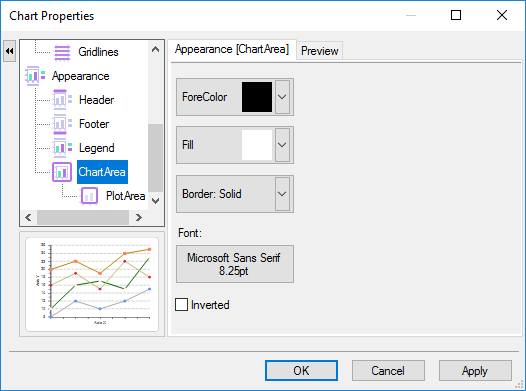This screenshot has height=391, width=526.
Task: Click the tree scroll-down arrow
Action: pos(155,201)
